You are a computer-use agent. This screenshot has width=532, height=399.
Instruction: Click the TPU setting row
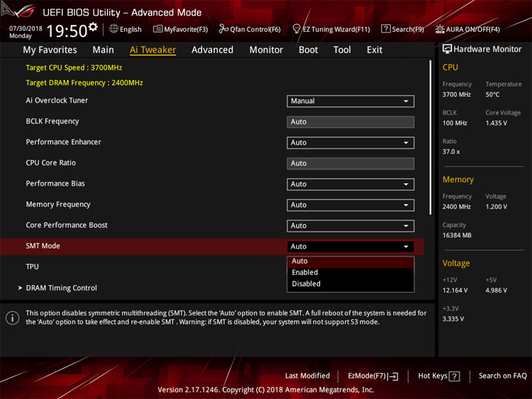point(212,267)
